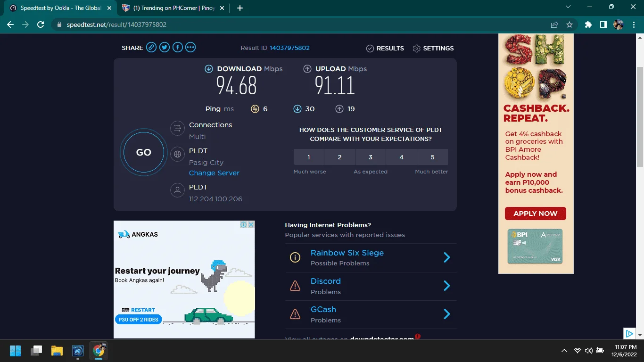Open the Windows Start menu

pyautogui.click(x=15, y=351)
